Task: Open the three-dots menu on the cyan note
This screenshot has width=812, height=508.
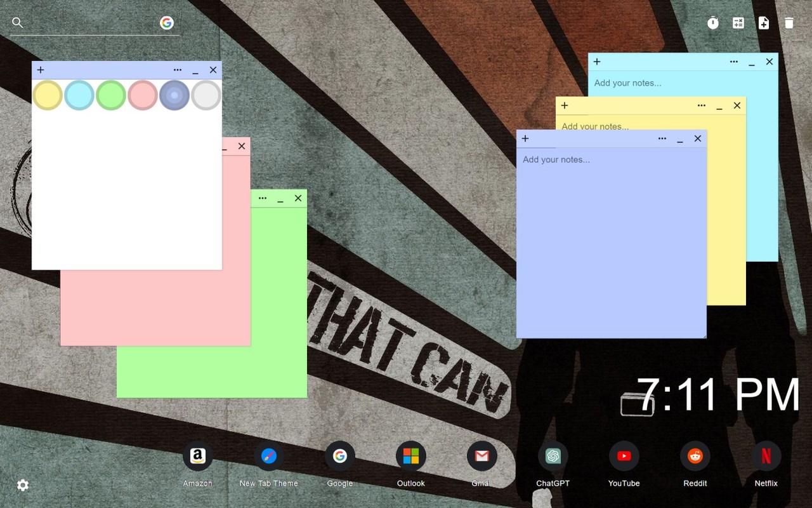Action: coord(734,62)
